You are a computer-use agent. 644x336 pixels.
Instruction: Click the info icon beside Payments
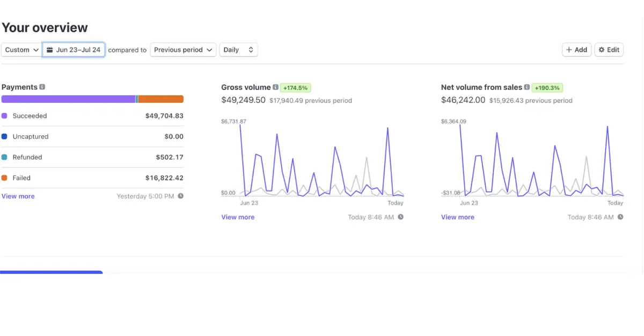click(42, 87)
